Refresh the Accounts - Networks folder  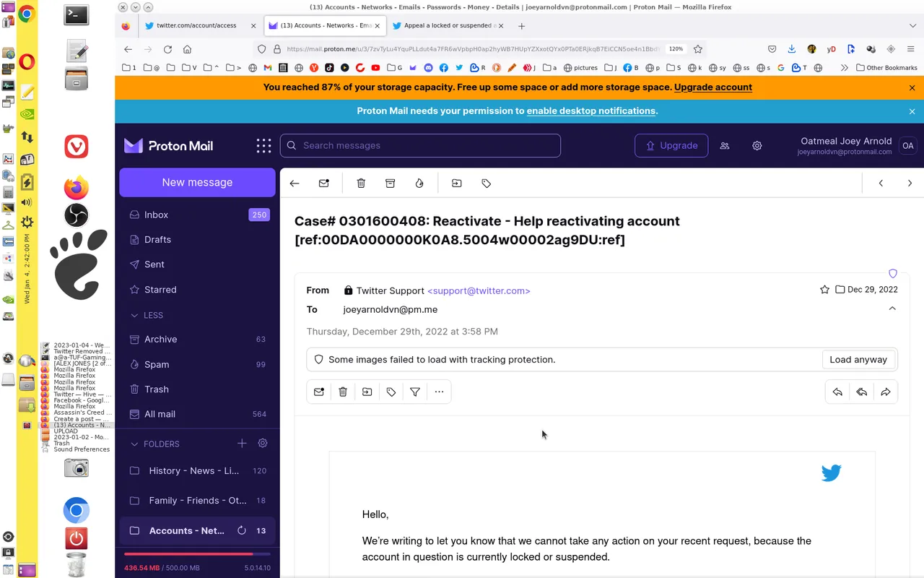242,530
